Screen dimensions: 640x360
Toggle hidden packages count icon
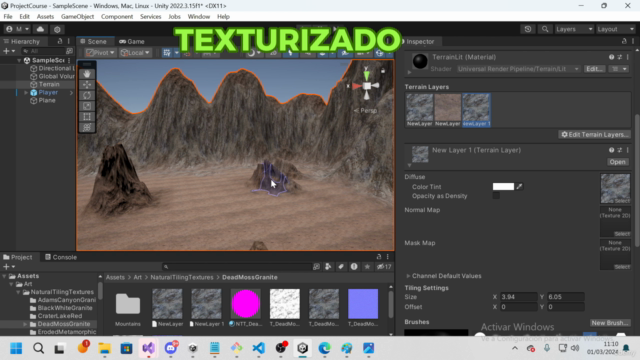[384, 267]
